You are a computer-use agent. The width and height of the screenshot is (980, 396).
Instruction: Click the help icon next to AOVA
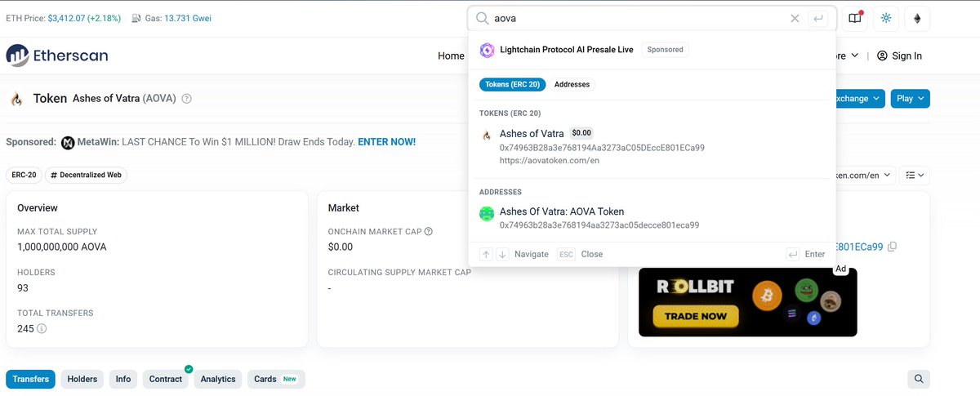tap(186, 99)
